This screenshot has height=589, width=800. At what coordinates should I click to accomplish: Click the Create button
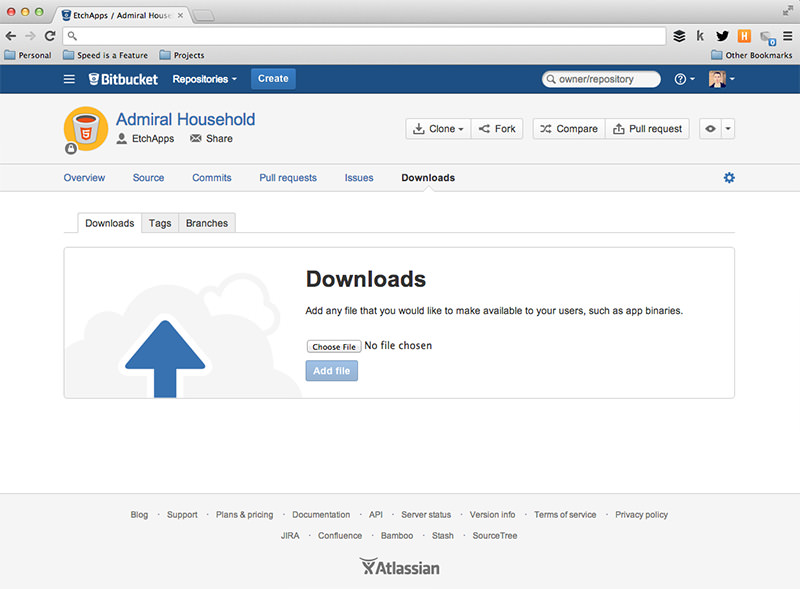pos(273,79)
